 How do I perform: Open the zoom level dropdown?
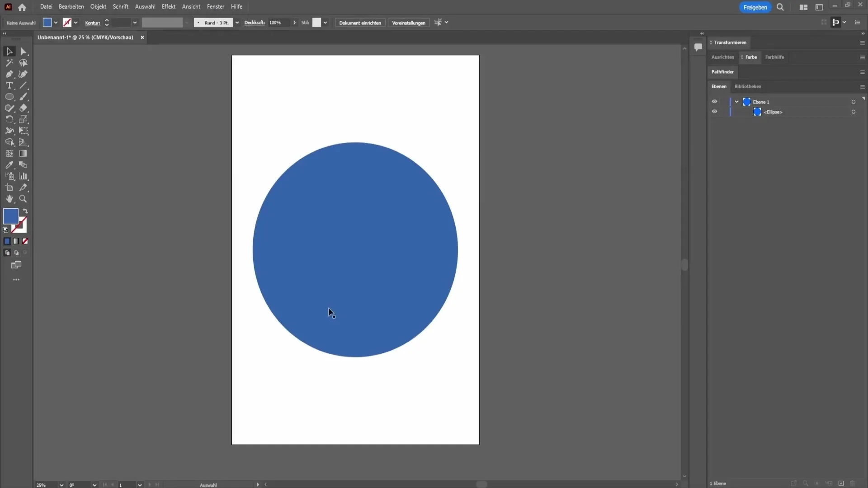(61, 485)
